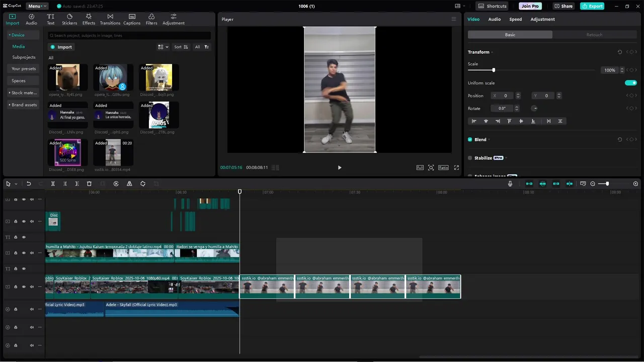Click the undo arrow in timeline toolbar
The height and width of the screenshot is (362, 644).
pos(29,184)
